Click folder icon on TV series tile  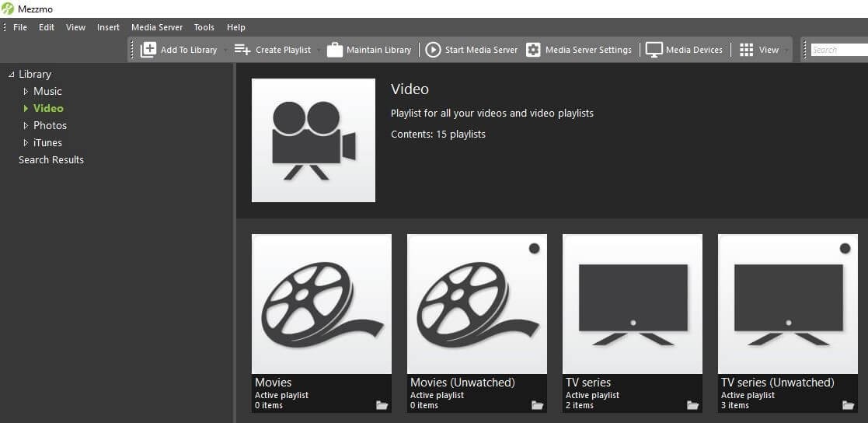coord(692,405)
